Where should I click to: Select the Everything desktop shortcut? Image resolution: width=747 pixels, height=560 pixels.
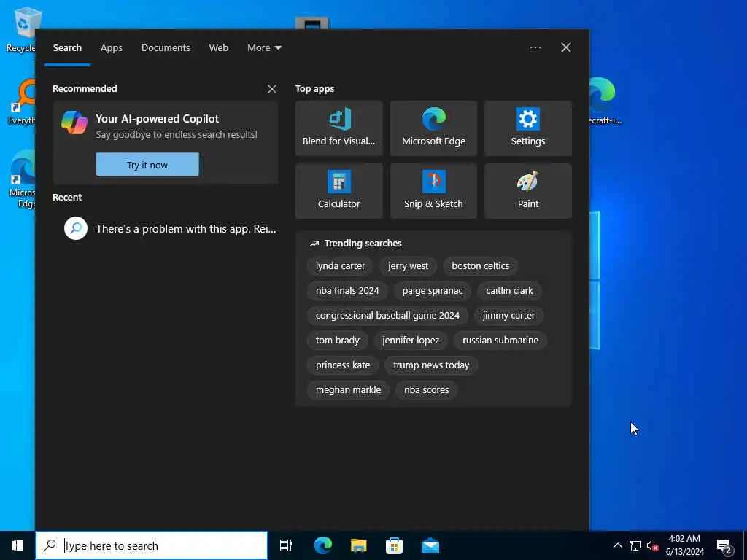coord(21,102)
